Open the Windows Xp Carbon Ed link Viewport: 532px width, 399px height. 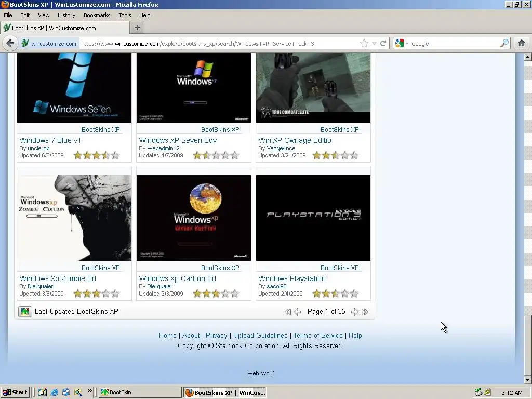click(x=178, y=278)
